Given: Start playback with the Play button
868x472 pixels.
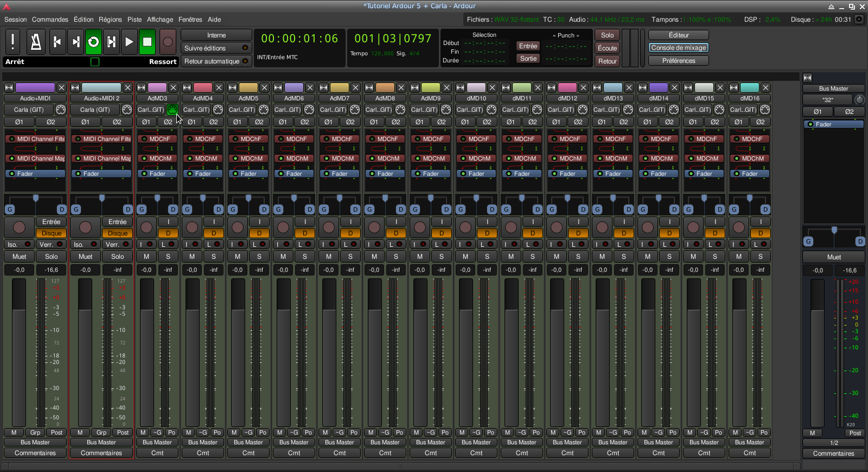Looking at the screenshot, I should click(129, 42).
